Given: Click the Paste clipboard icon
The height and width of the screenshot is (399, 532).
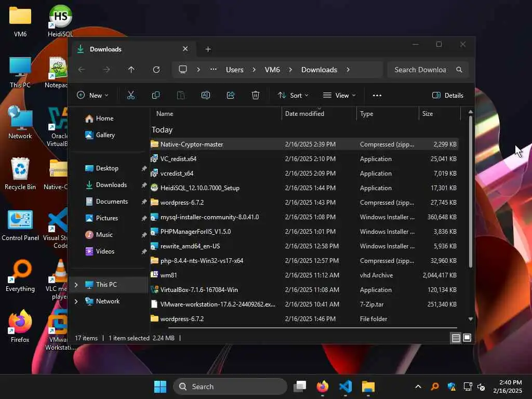Looking at the screenshot, I should pyautogui.click(x=181, y=96).
